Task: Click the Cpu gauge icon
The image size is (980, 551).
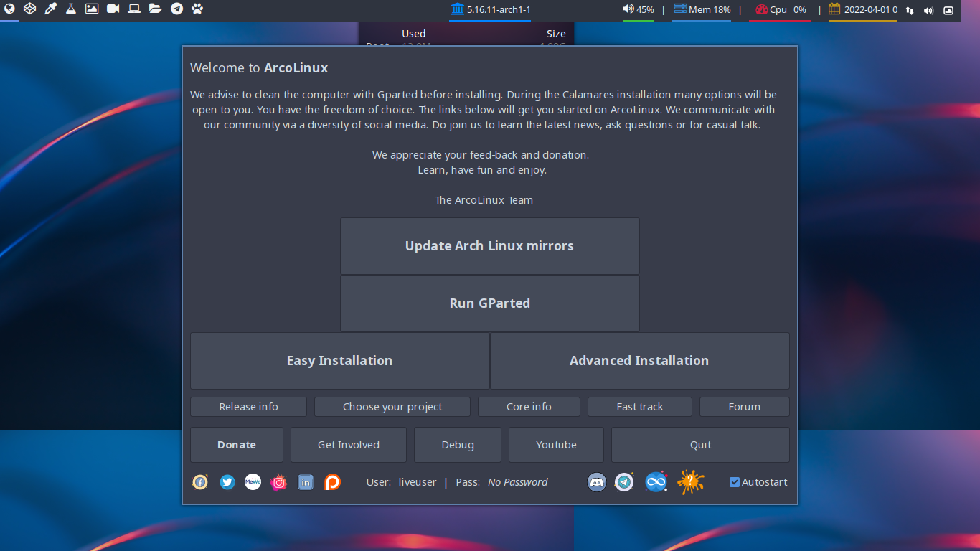Action: [761, 9]
